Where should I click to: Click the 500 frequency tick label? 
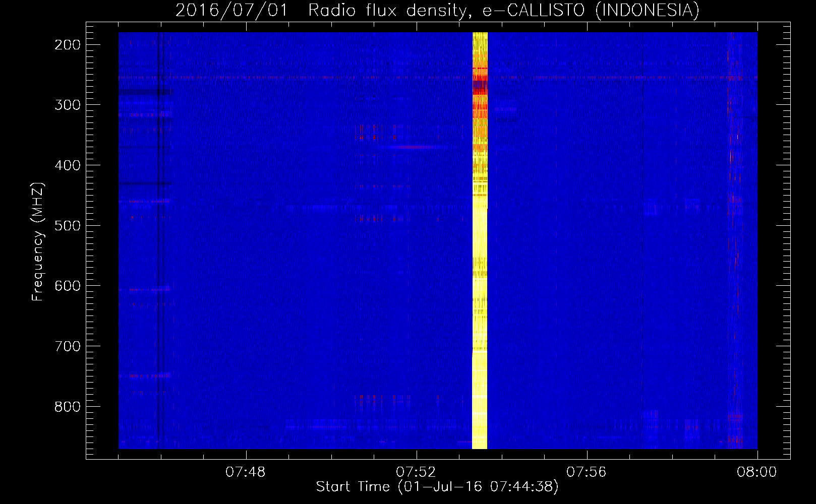pyautogui.click(x=68, y=225)
